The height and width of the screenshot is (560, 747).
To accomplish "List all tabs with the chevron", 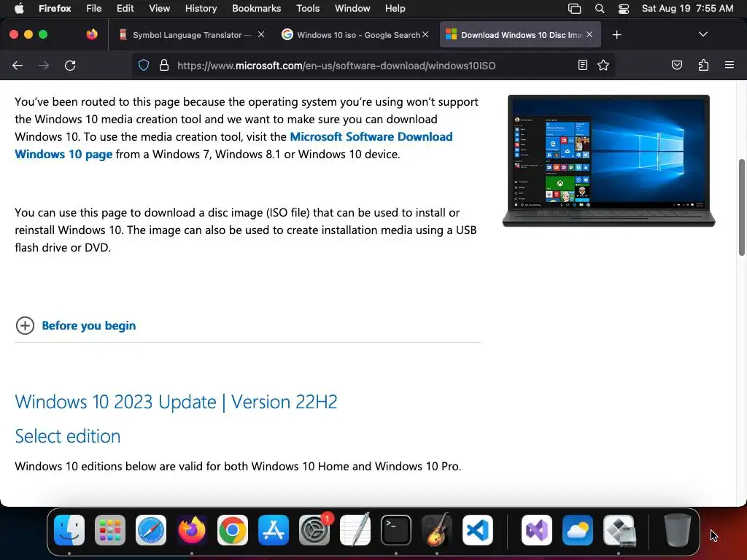I will point(703,34).
